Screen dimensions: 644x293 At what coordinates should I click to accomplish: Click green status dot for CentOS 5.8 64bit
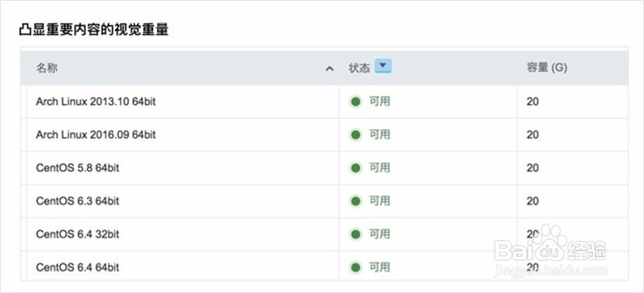(x=355, y=168)
